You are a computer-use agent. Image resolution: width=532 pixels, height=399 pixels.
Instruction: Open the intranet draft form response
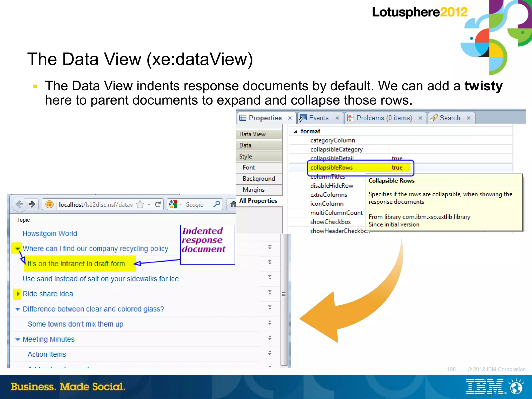coord(79,264)
